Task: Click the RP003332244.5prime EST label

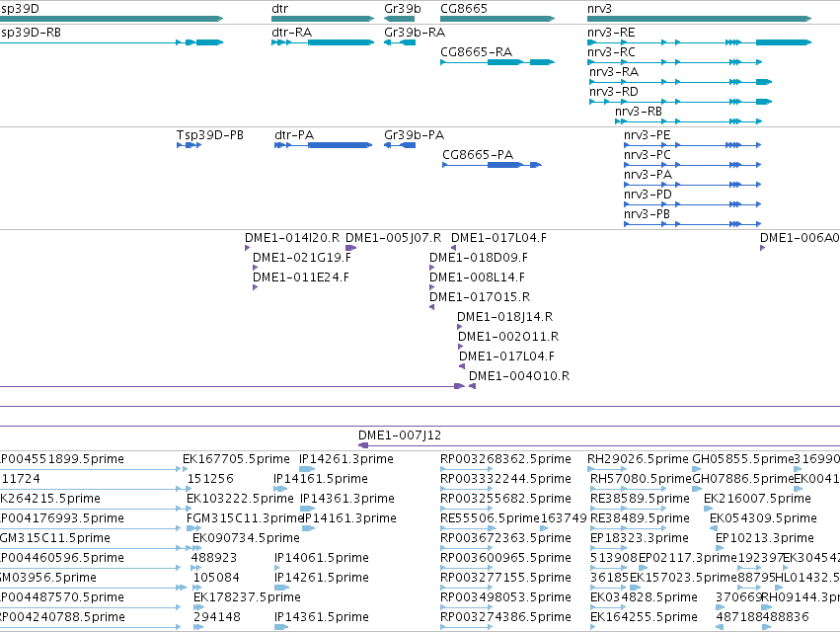Action: (505, 479)
